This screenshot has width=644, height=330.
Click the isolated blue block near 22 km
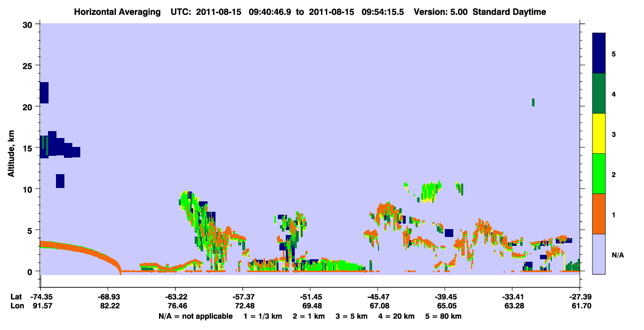point(44,93)
